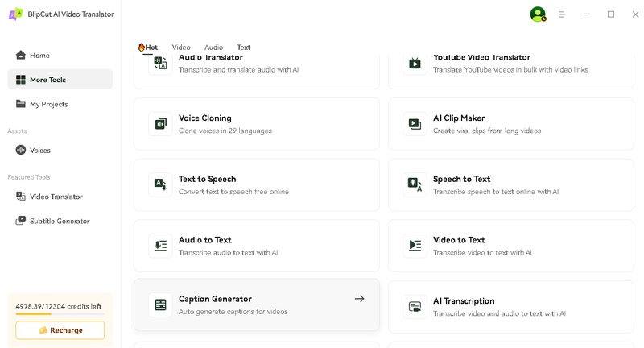Open the hamburger menu in title bar
644x348 pixels.
click(x=562, y=14)
